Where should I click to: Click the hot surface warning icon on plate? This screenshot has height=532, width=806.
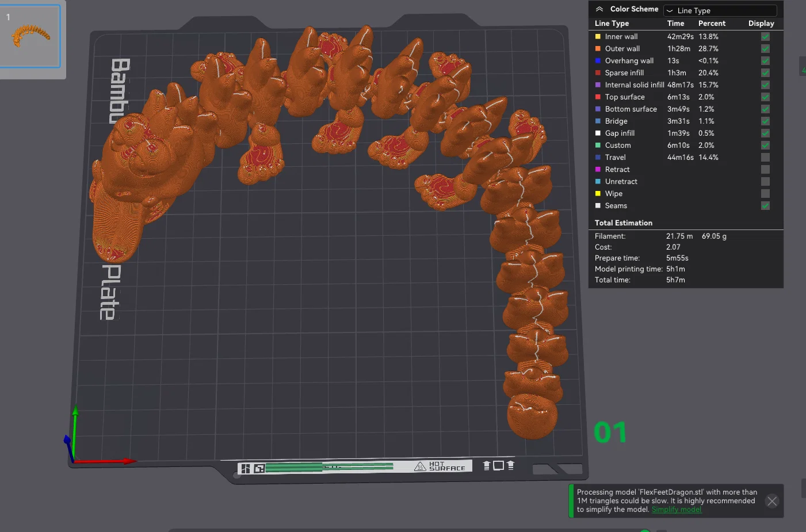[x=420, y=466]
